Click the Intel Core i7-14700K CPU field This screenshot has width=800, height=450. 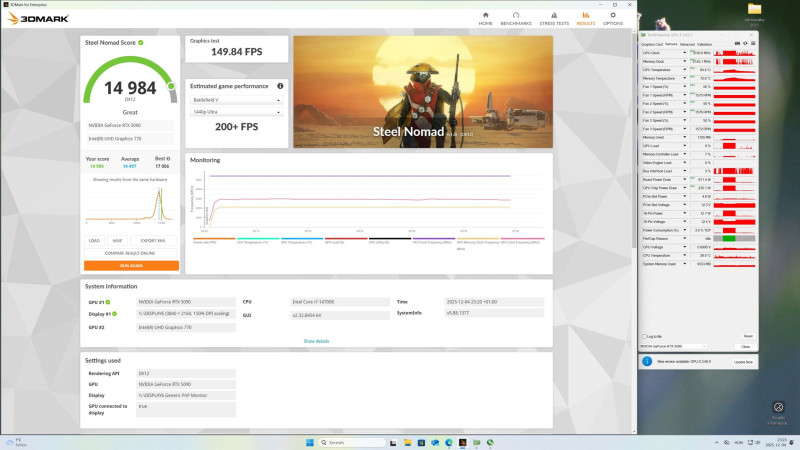pos(340,302)
